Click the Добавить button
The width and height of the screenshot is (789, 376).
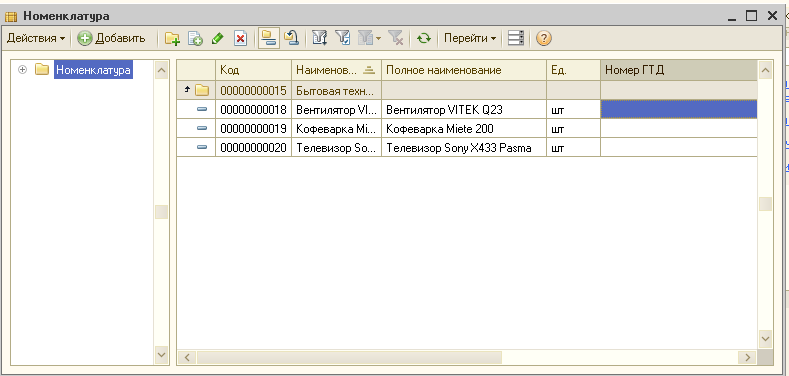112,38
